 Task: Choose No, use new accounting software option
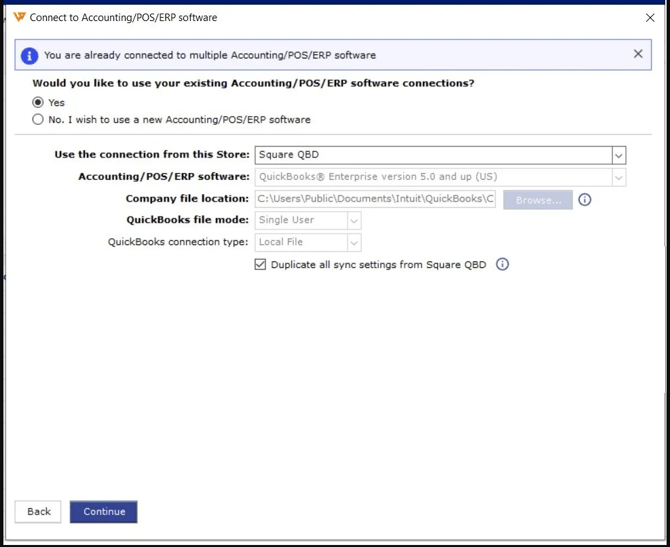pyautogui.click(x=38, y=119)
